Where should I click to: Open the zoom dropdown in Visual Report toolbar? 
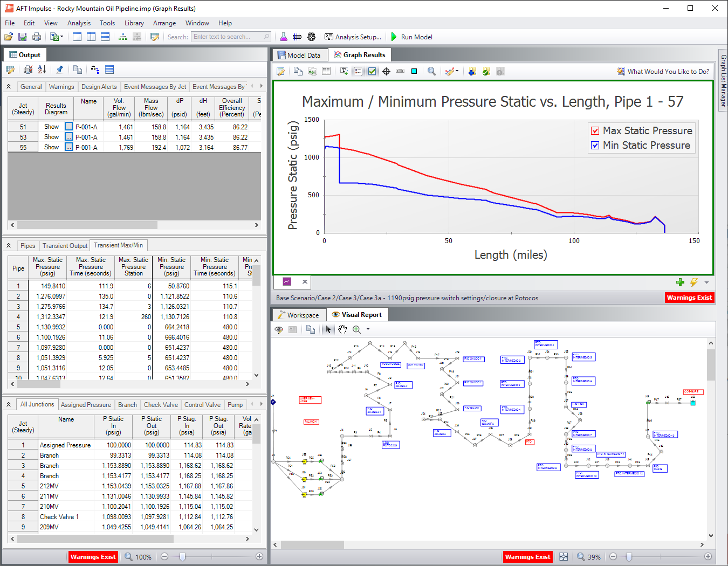click(368, 329)
